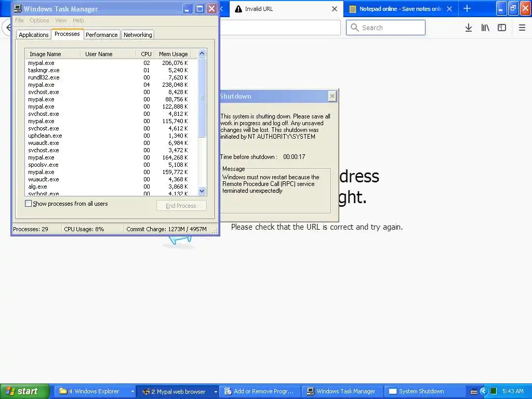Select wuauclt.exe row using 6,984 K

click(111, 143)
